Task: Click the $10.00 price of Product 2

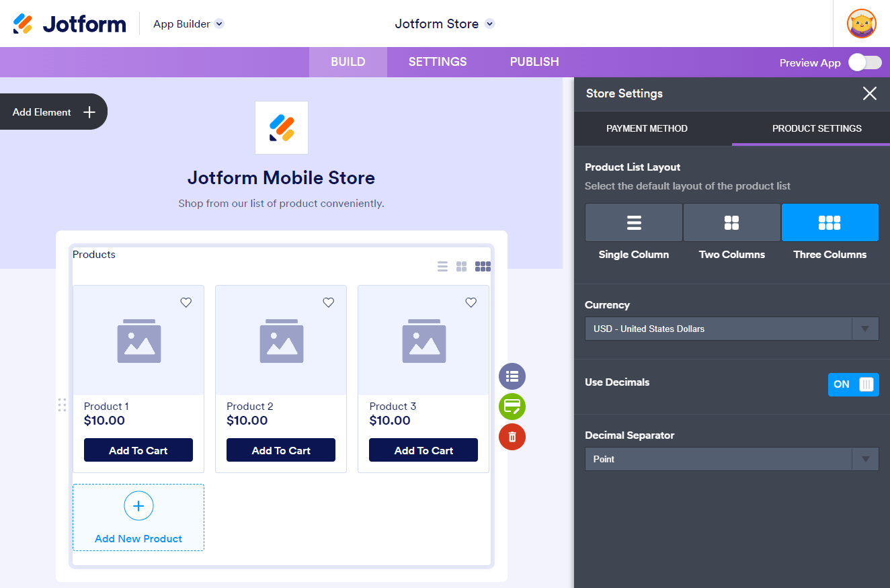Action: coord(247,421)
